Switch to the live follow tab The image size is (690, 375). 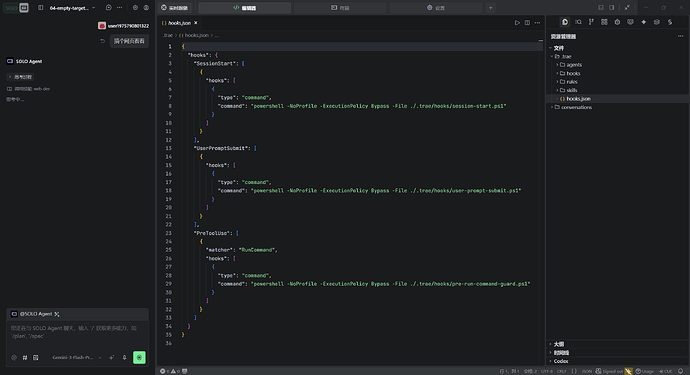point(175,7)
